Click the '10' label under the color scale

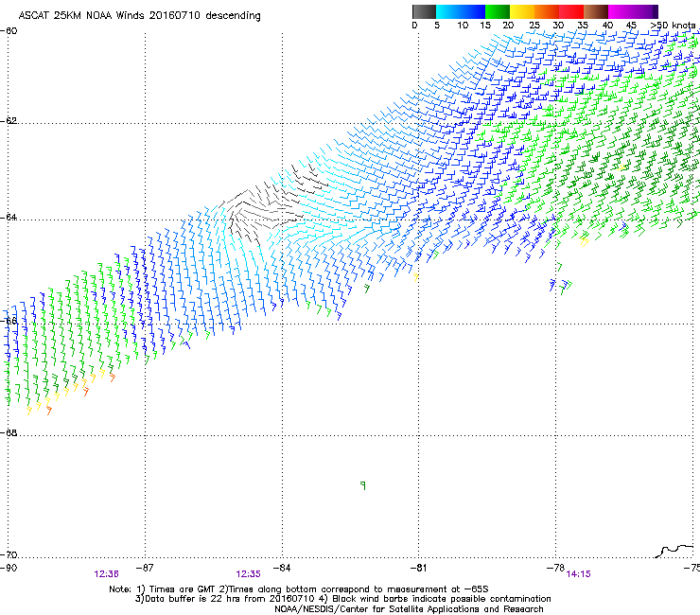463,26
